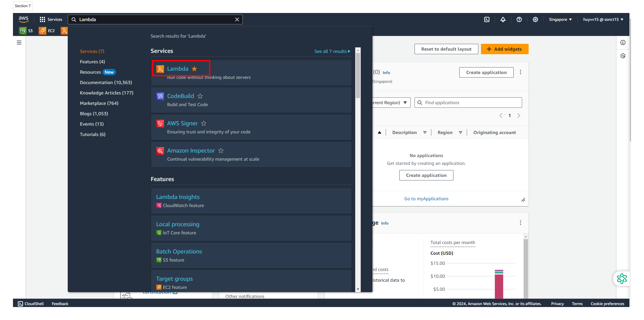Click the myApplications widget resize handle
Image resolution: width=644 pixels, height=320 pixels.
click(x=523, y=200)
